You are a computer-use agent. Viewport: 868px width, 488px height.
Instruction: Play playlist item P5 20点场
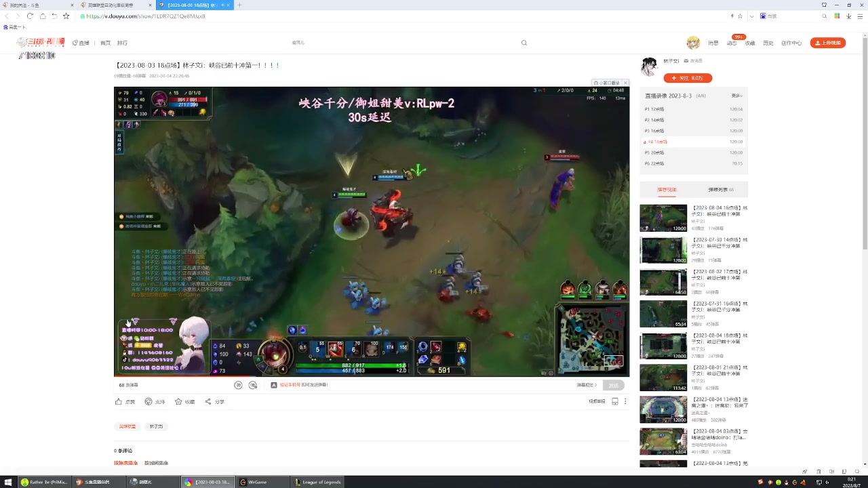(694, 152)
